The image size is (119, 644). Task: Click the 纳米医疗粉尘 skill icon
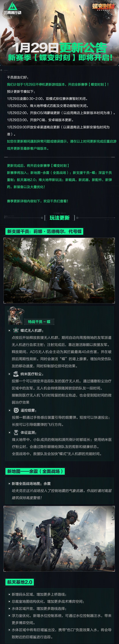coord(16,374)
